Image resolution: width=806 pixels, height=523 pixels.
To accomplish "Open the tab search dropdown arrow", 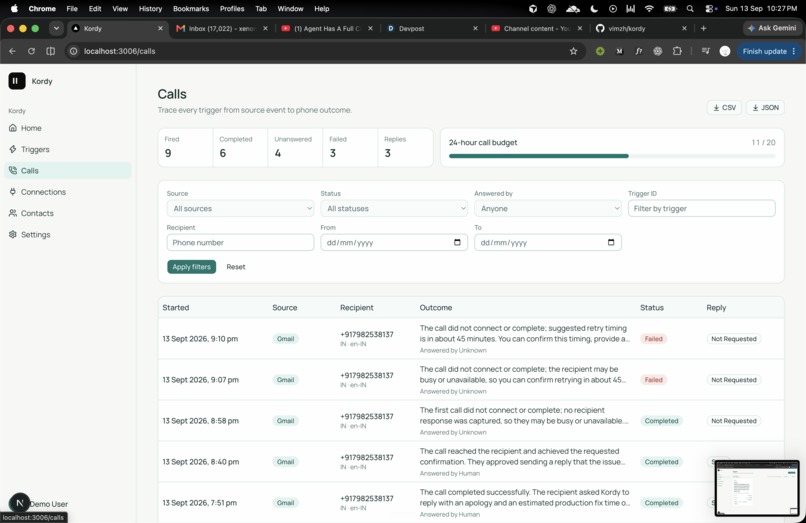I will coord(56,28).
